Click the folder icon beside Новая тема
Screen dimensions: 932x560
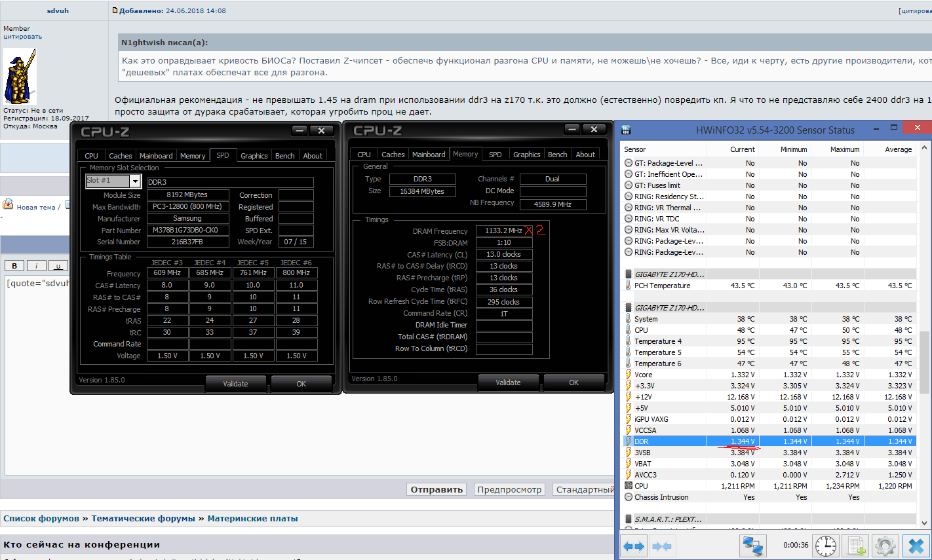pos(8,204)
